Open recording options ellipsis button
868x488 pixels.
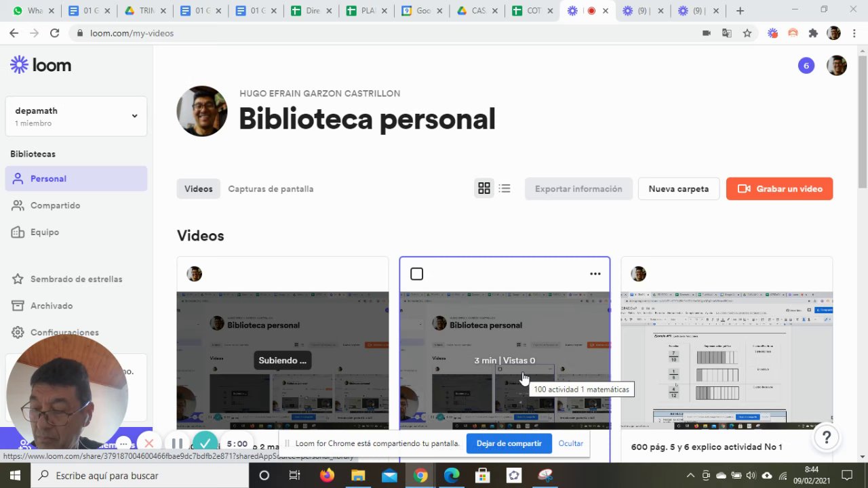[123, 444]
